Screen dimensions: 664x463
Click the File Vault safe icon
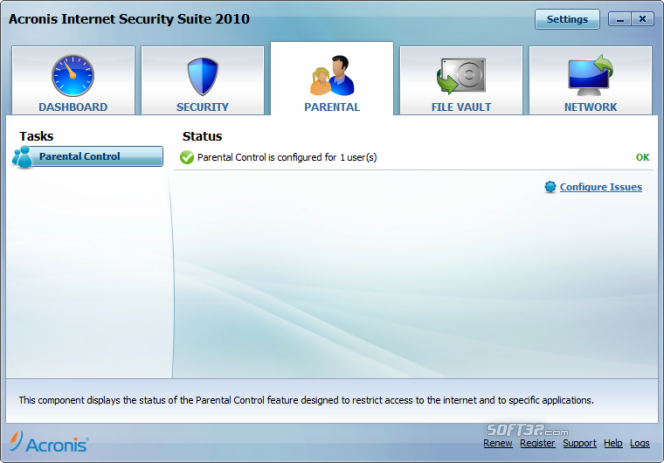coord(461,75)
